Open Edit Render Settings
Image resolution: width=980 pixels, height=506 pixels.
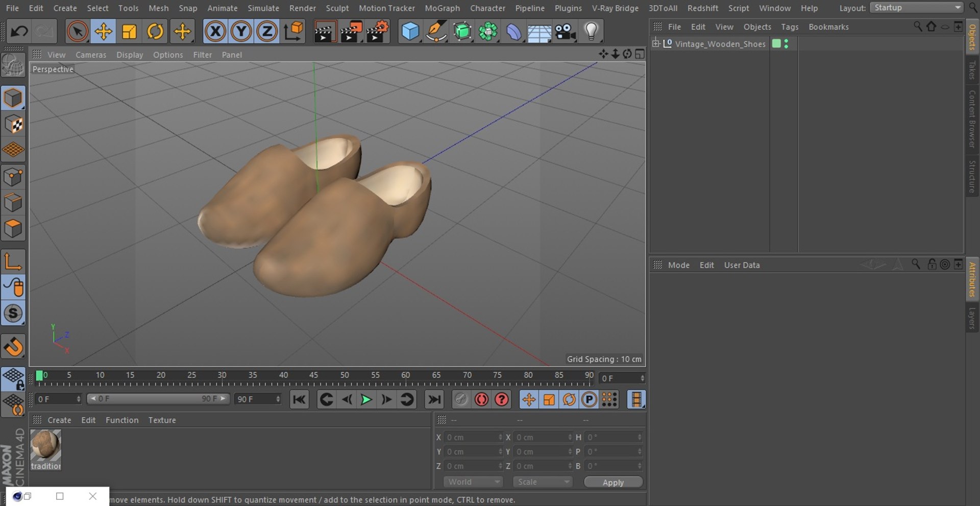point(378,32)
